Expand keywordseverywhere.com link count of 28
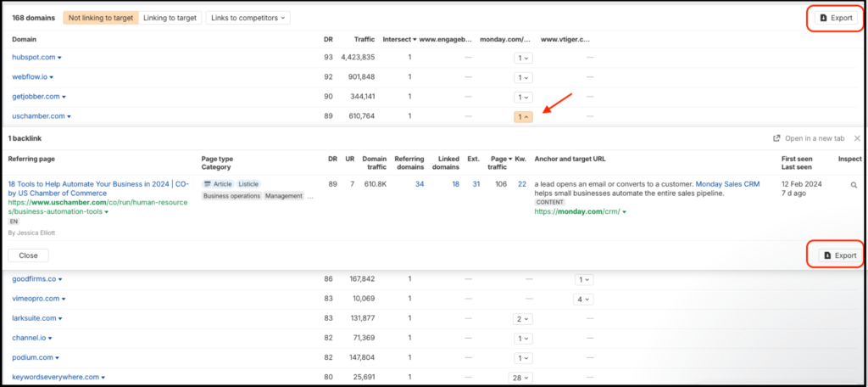 (521, 378)
